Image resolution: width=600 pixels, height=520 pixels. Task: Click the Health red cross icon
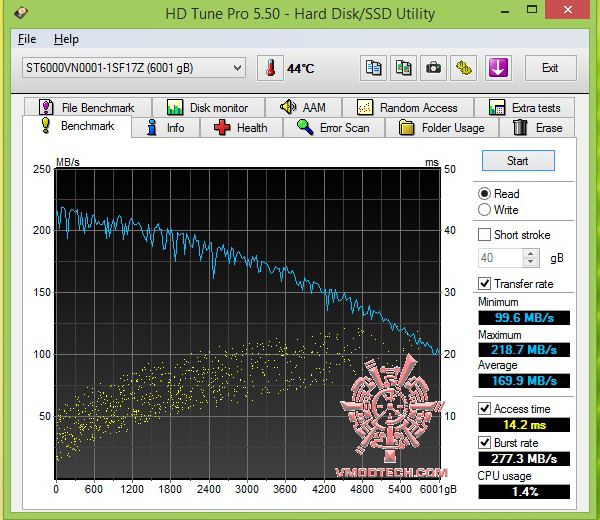coord(222,127)
